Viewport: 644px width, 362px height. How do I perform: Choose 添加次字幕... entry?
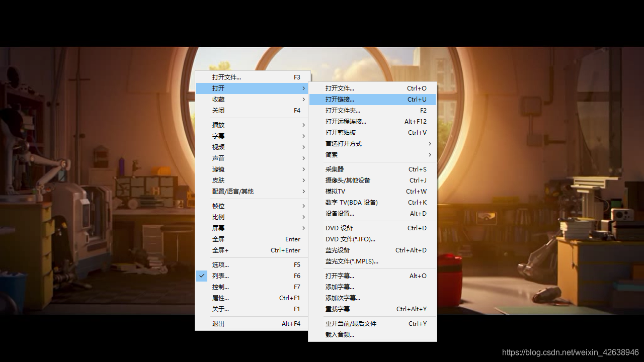point(372,298)
